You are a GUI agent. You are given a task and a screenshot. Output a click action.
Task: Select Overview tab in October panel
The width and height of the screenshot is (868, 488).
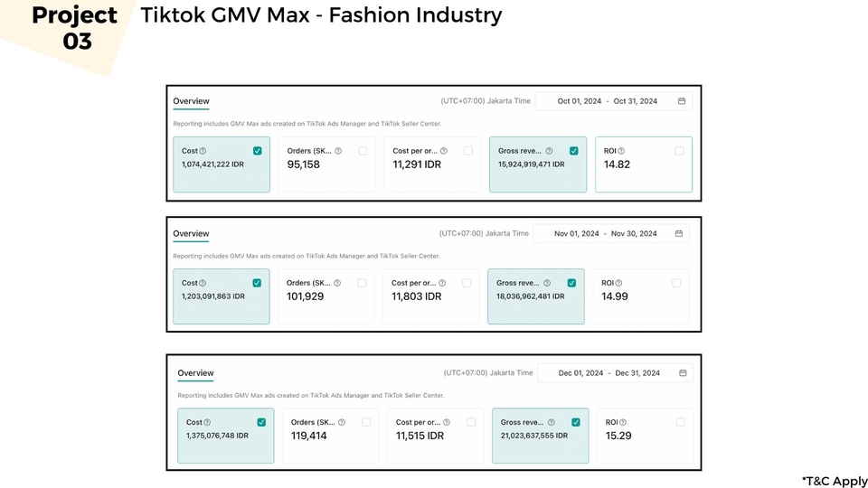191,101
